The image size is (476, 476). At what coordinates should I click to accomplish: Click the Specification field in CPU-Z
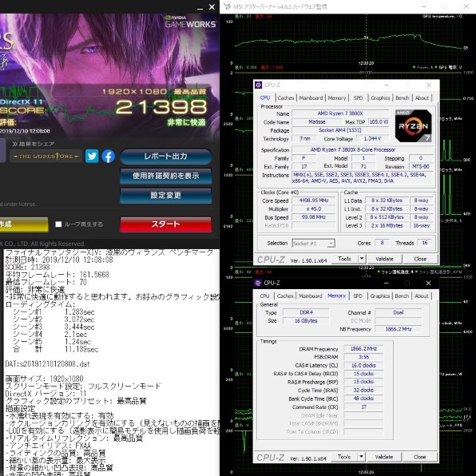point(363,149)
